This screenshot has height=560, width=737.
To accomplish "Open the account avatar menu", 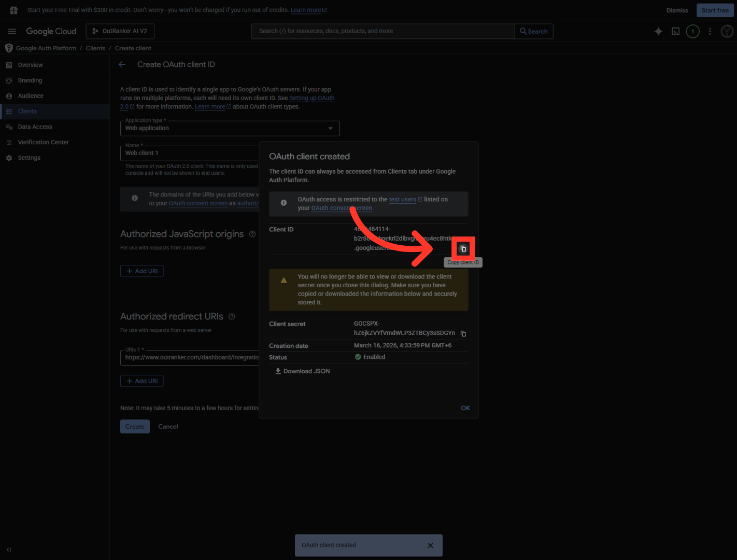I will coord(727,31).
